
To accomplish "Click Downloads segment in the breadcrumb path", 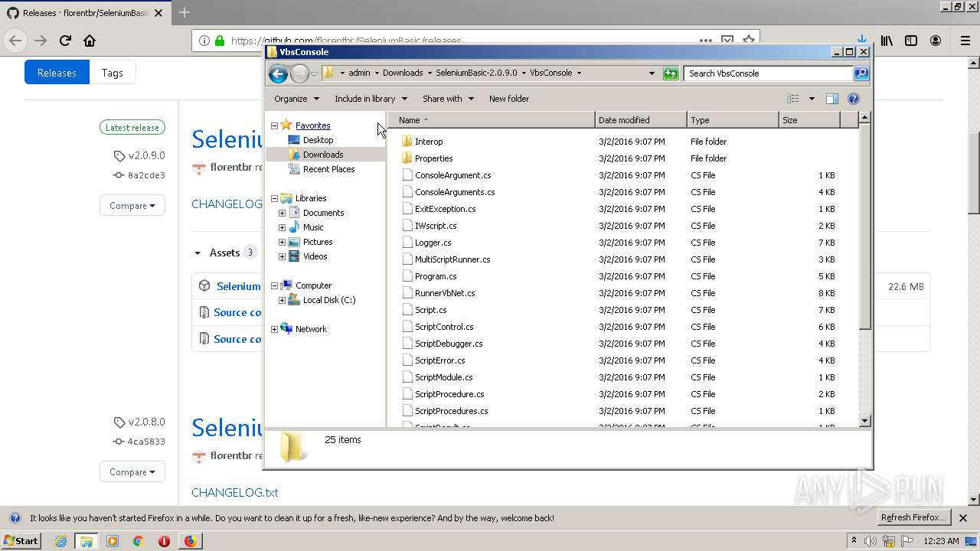I will [x=403, y=73].
